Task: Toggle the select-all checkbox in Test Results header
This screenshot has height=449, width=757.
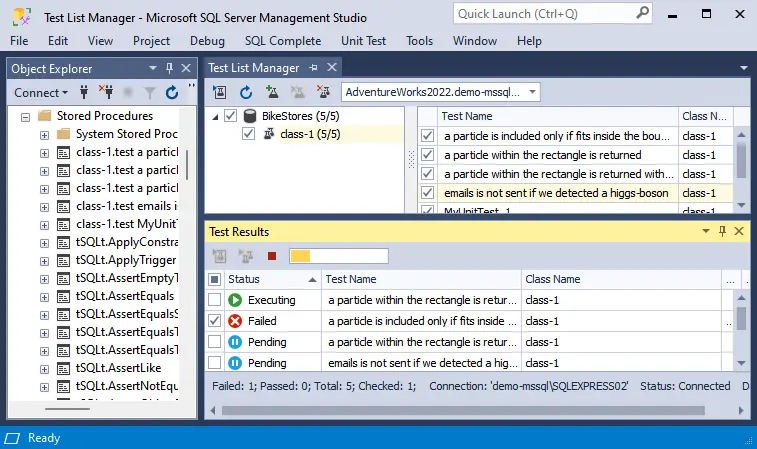Action: tap(214, 279)
